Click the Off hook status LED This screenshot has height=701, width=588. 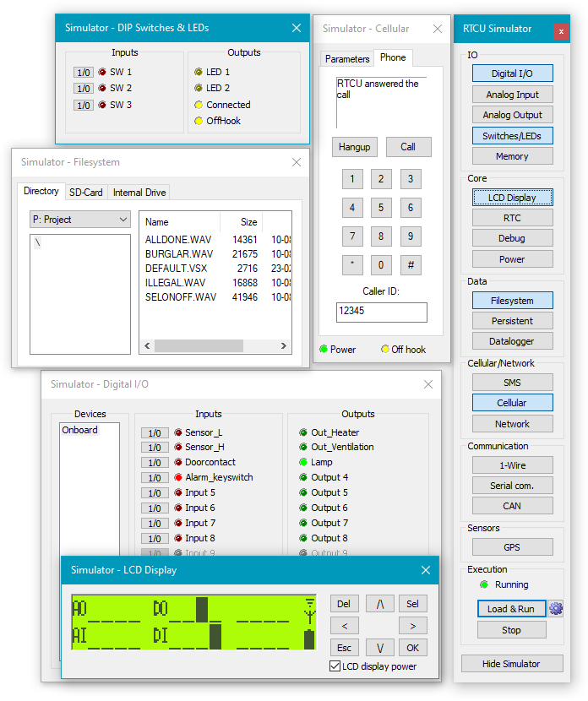pos(384,350)
